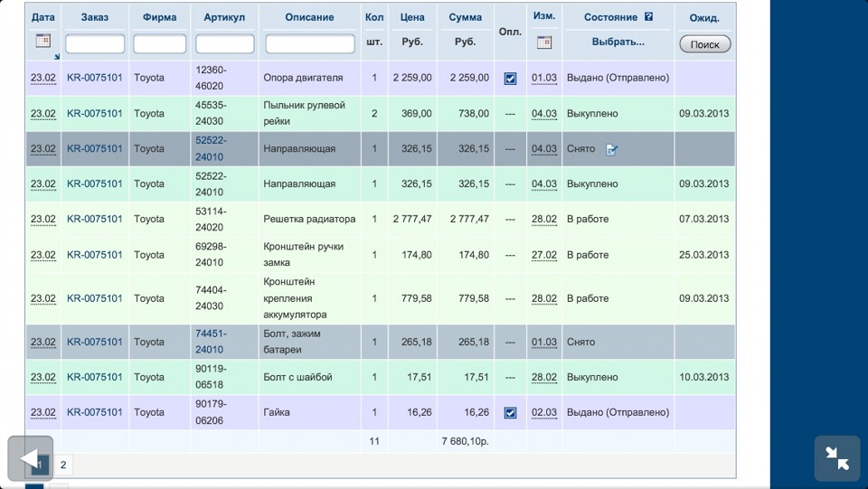The width and height of the screenshot is (868, 489).
Task: Click sum 738,00 in Сумма column
Action: 473,113
